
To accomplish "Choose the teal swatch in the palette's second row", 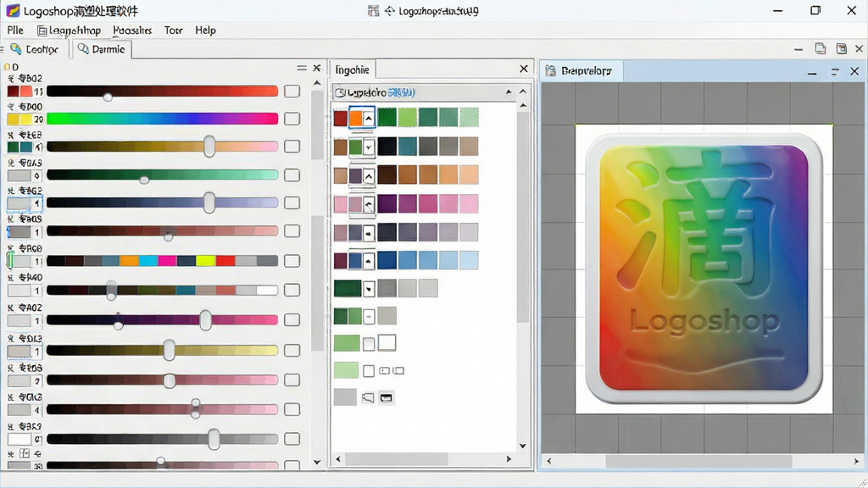I will [408, 146].
